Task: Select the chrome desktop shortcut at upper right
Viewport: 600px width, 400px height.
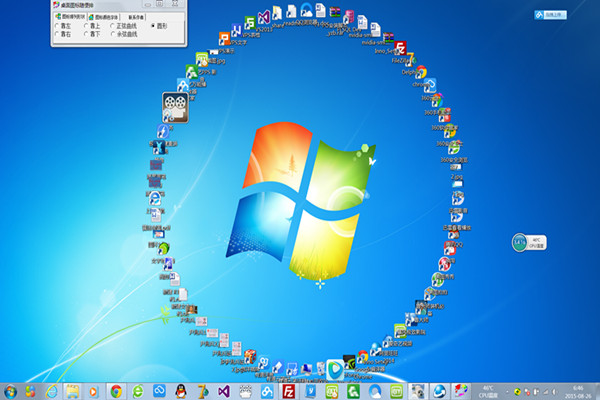Action: pyautogui.click(x=421, y=72)
